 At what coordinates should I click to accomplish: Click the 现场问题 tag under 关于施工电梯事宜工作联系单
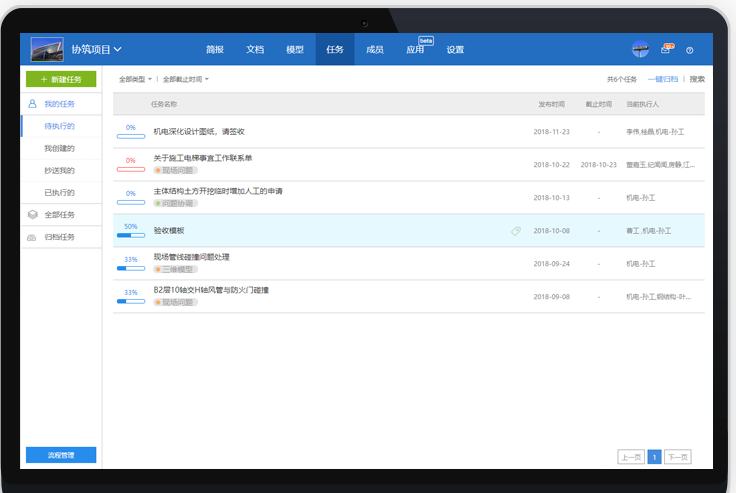point(175,170)
